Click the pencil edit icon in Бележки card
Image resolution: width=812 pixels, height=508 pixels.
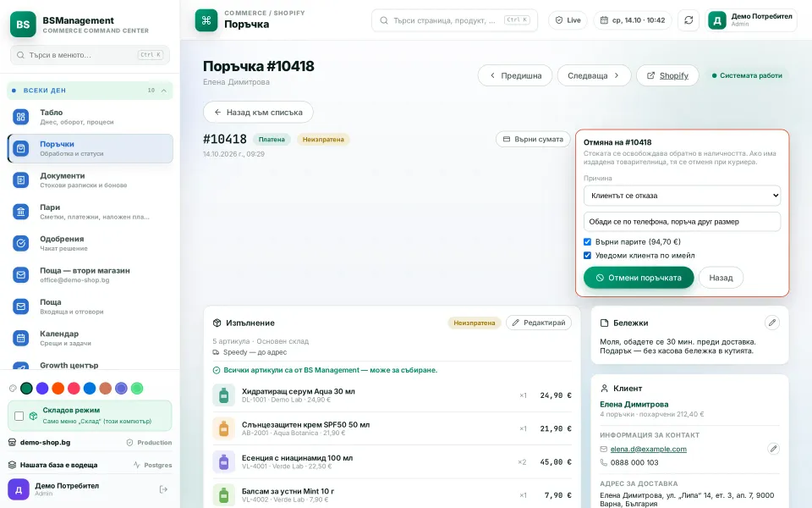click(x=771, y=323)
